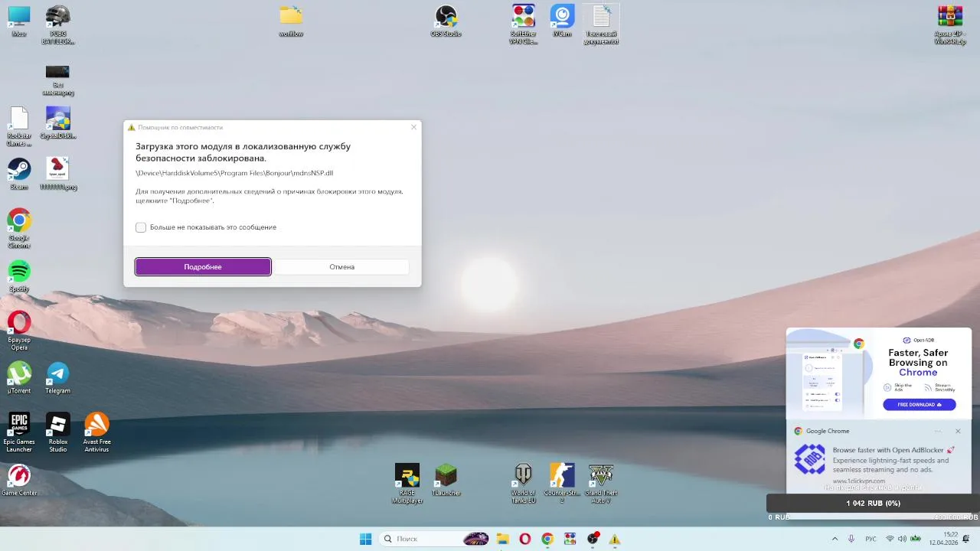Select the SoftEther VPN Client shortcut

(524, 24)
